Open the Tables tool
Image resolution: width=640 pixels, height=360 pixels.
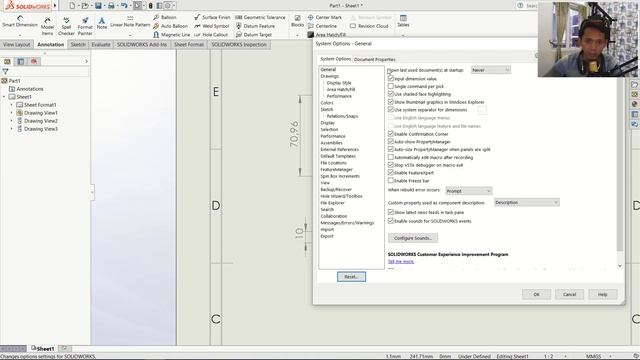[403, 21]
